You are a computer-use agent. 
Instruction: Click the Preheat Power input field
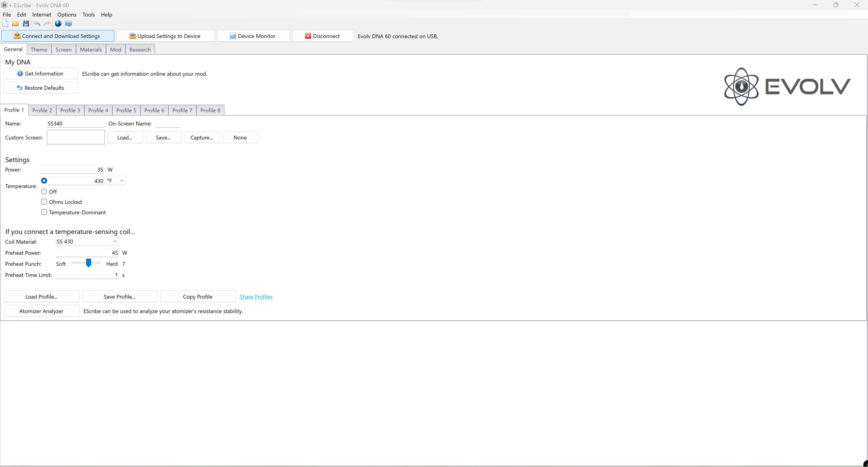tap(87, 253)
